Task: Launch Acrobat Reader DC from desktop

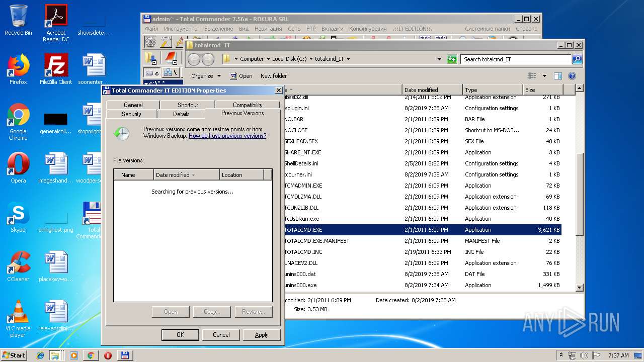Action: [56, 23]
